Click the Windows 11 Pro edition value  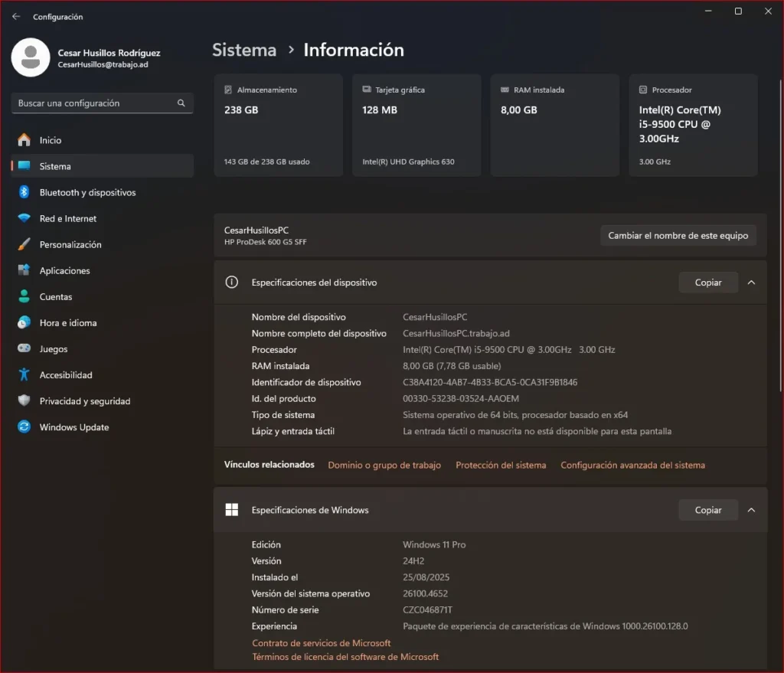click(x=434, y=544)
